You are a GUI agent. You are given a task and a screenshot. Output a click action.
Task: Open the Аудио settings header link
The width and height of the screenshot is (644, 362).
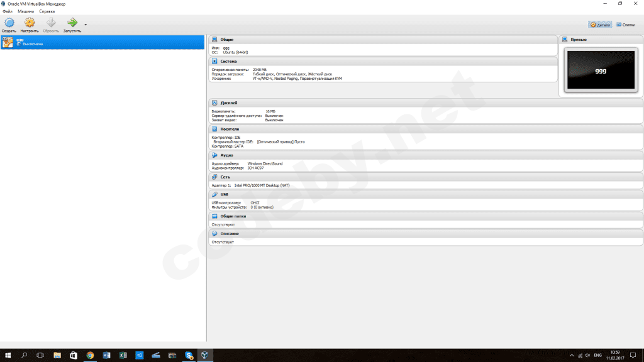pos(226,155)
